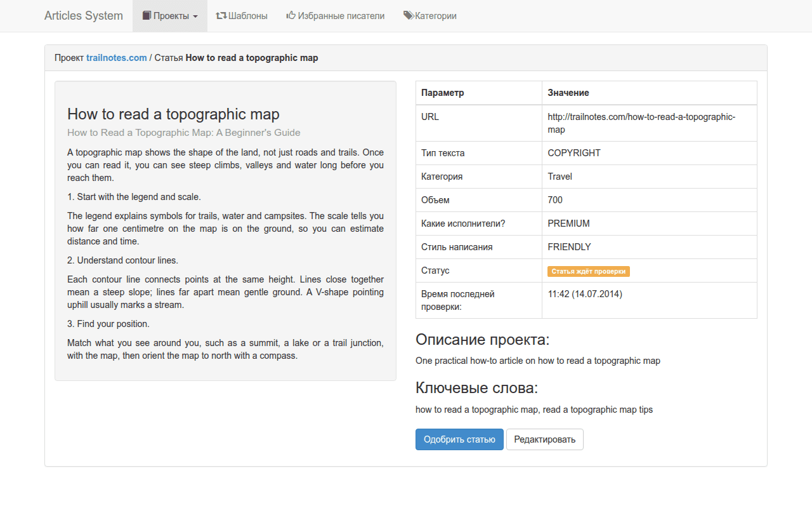Image resolution: width=812 pixels, height=508 pixels.
Task: Click the PREMIUM performers value
Action: tap(569, 224)
